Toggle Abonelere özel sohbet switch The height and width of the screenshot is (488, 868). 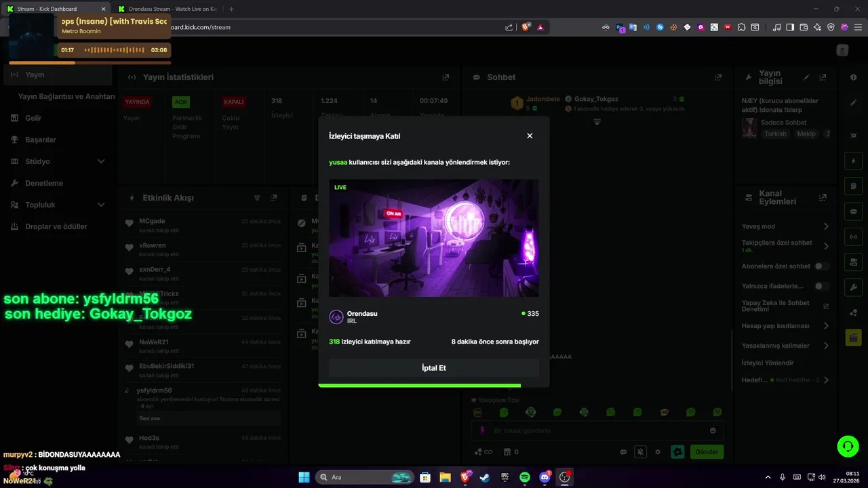821,266
